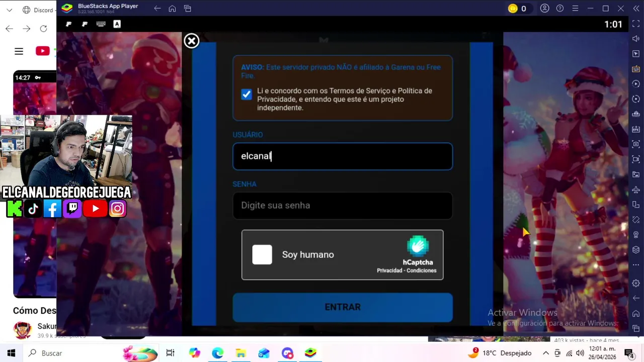
Task: Close the login dialog with the X icon
Action: coord(192,41)
